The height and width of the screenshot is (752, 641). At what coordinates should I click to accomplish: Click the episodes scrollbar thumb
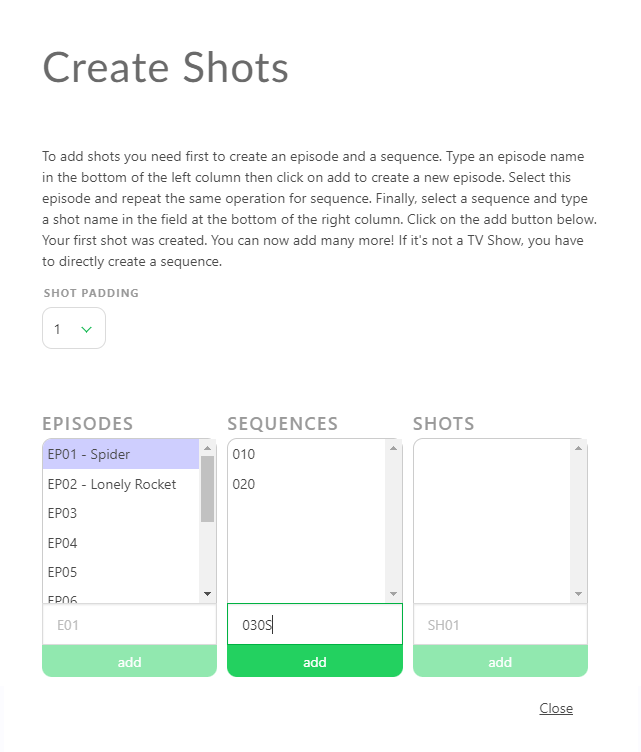pyautogui.click(x=208, y=489)
